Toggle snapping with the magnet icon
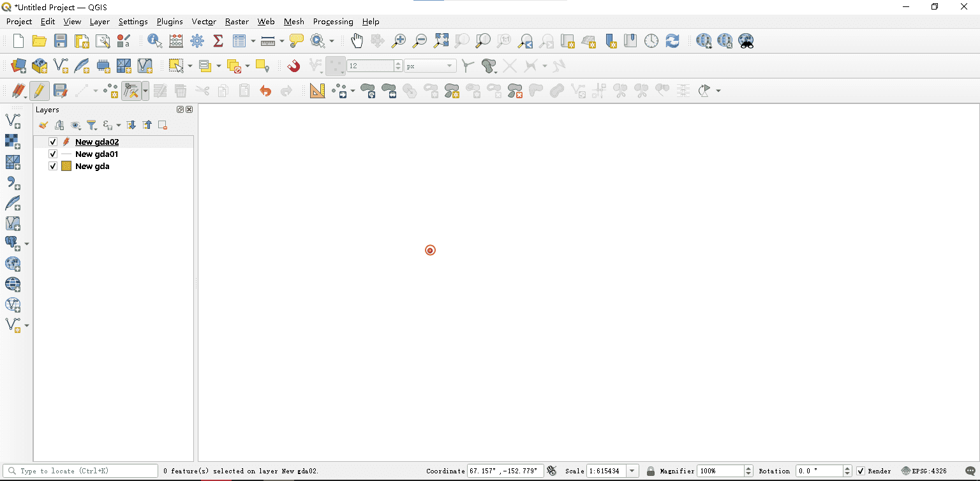The image size is (980, 481). click(x=293, y=65)
